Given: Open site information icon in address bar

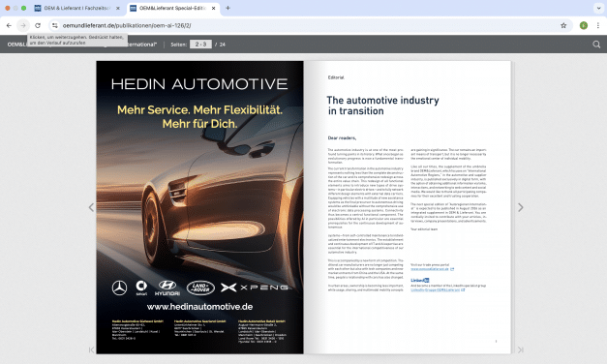Looking at the screenshot, I should pos(55,25).
